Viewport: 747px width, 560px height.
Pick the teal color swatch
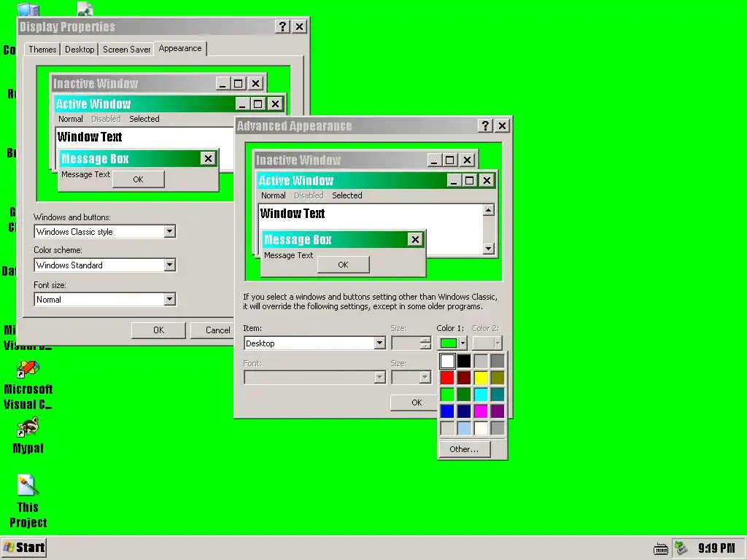498,394
